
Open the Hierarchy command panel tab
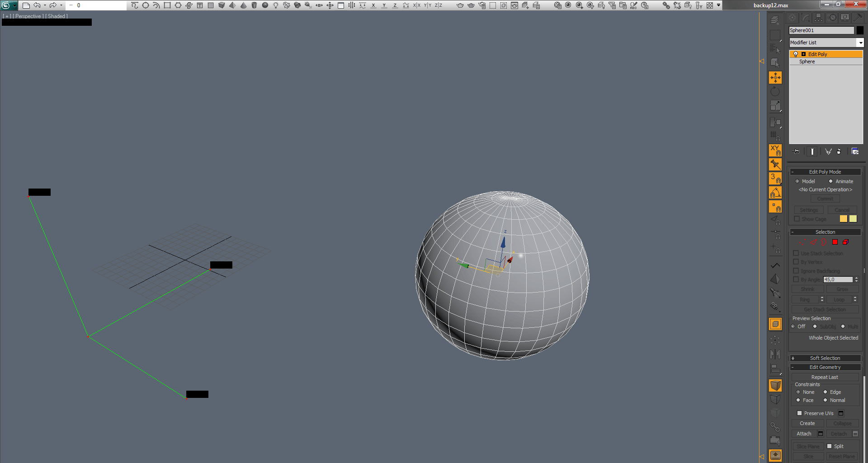pos(819,18)
